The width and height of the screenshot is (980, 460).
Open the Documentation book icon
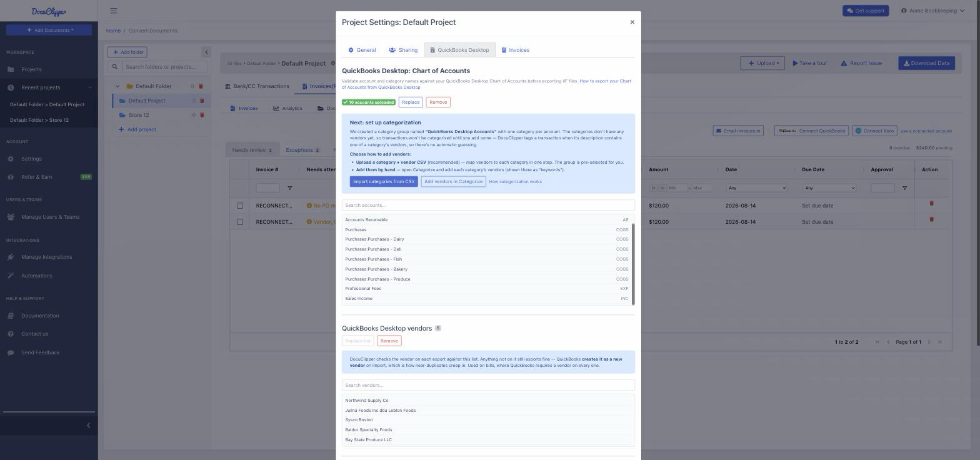pos(11,316)
